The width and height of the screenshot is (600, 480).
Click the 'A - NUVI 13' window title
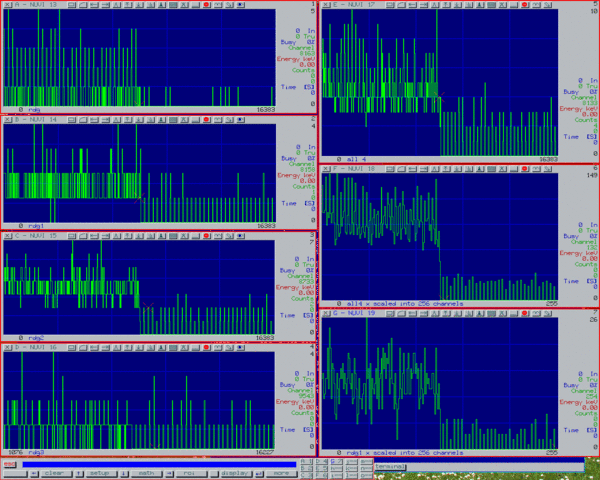pos(36,5)
